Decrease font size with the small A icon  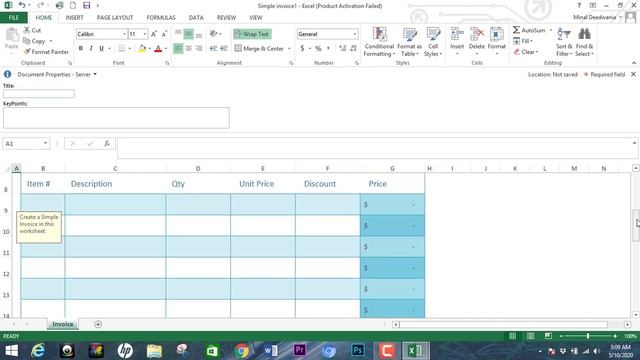164,34
